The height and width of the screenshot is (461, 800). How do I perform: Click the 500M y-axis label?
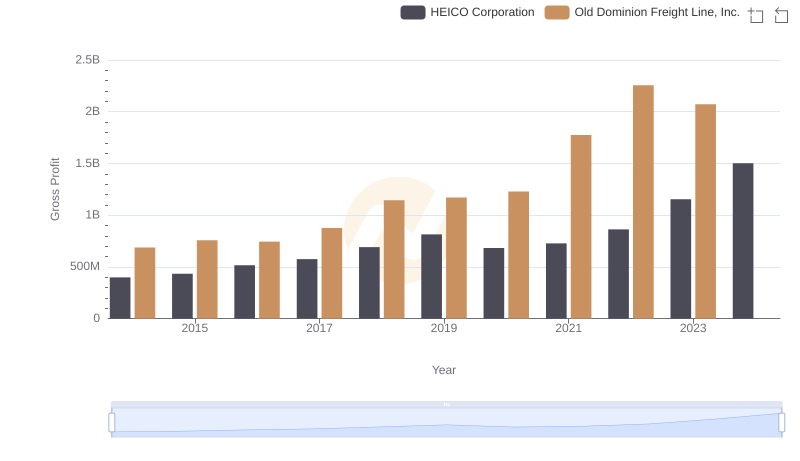(85, 266)
